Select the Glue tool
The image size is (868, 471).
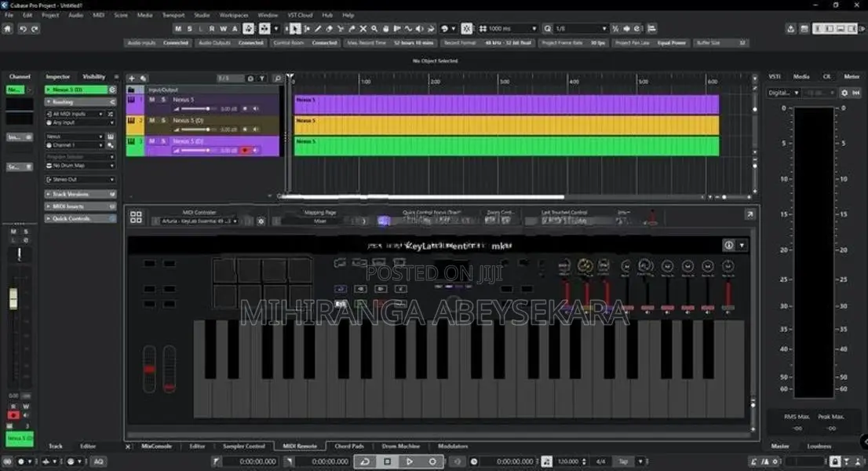[352, 29]
